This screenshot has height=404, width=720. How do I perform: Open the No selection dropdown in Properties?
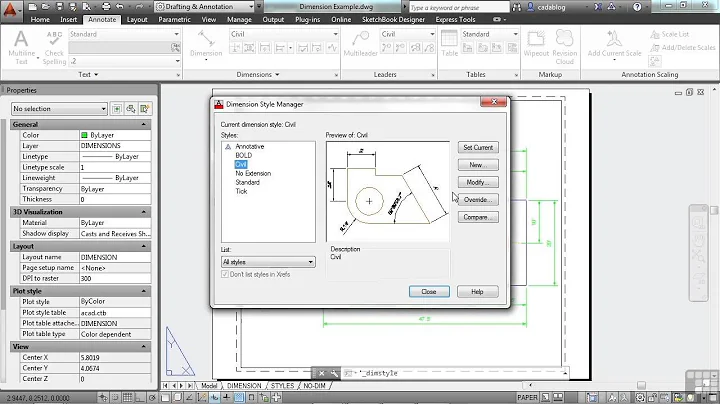(x=59, y=109)
